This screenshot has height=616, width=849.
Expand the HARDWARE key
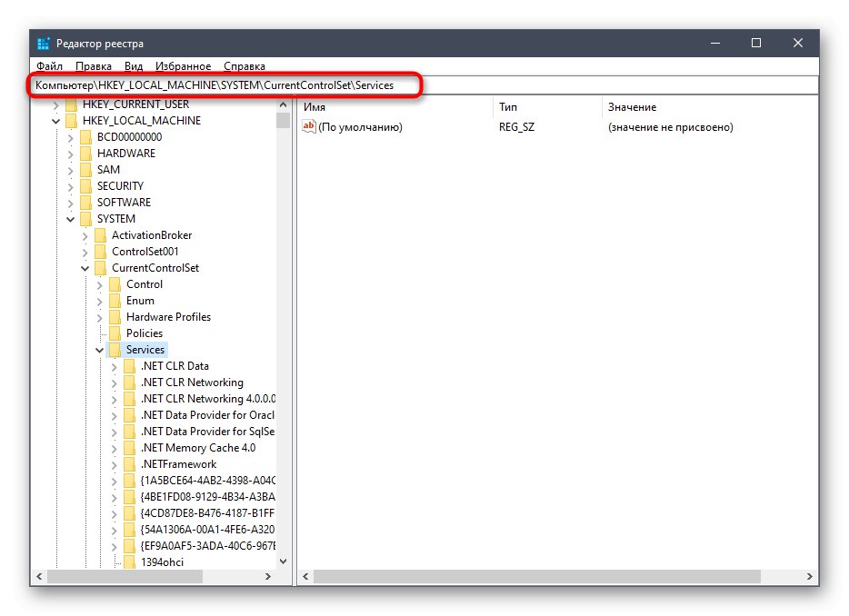70,154
